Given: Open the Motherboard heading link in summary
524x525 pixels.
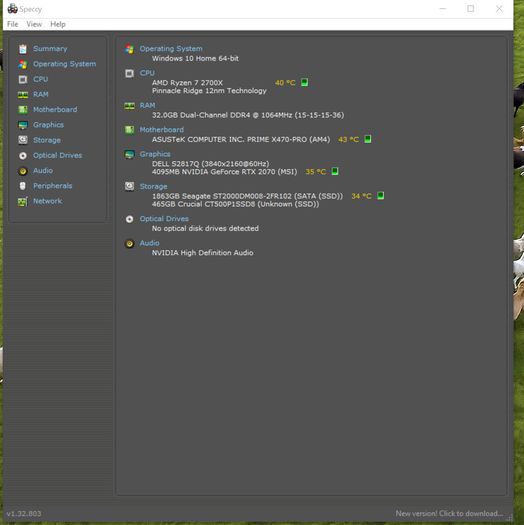Looking at the screenshot, I should 161,130.
